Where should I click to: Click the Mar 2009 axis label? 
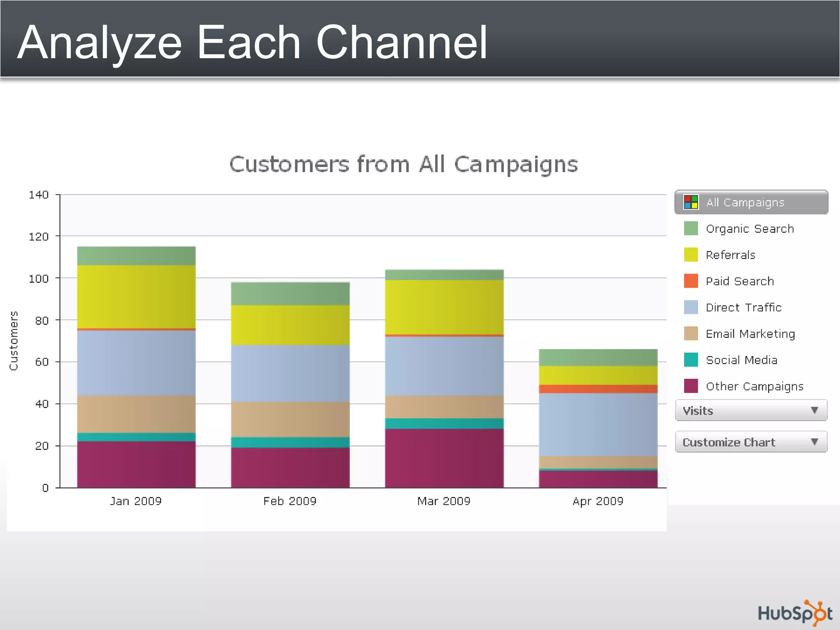point(444,501)
